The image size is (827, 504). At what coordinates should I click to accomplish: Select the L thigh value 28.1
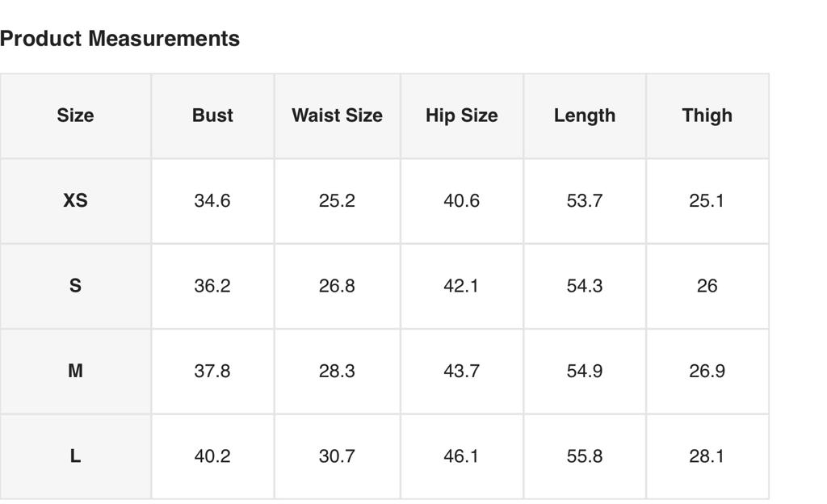point(707,456)
